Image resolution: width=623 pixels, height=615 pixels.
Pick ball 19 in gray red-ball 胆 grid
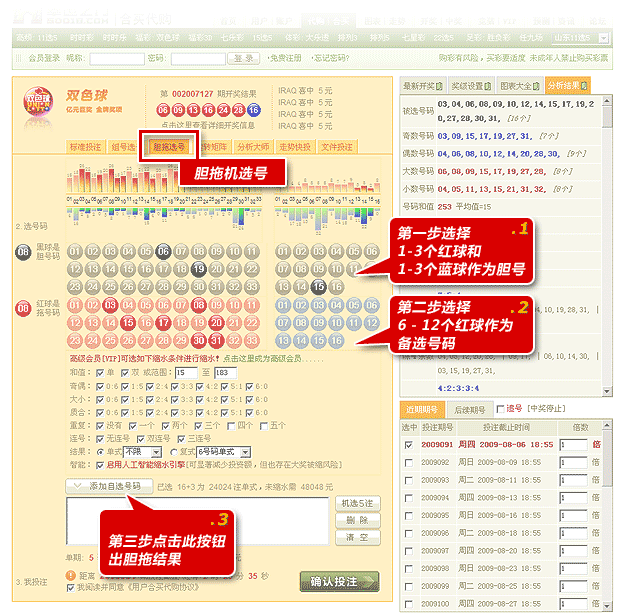199,269
